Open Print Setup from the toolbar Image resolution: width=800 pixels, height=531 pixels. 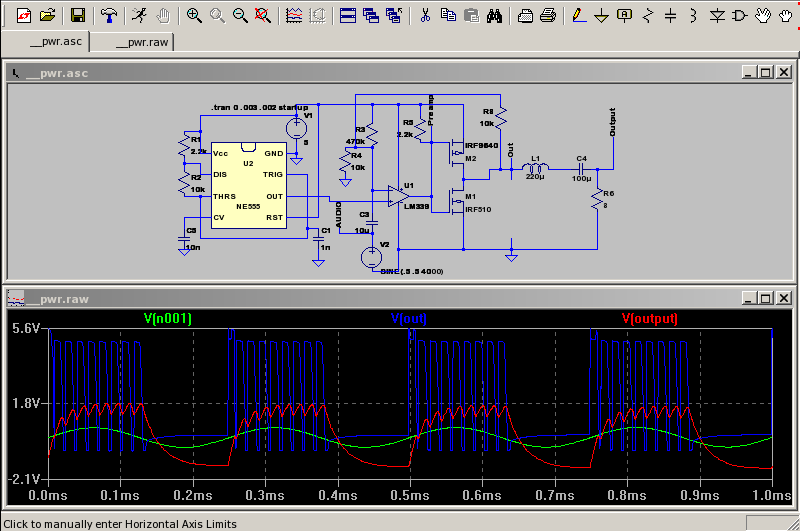(525, 16)
